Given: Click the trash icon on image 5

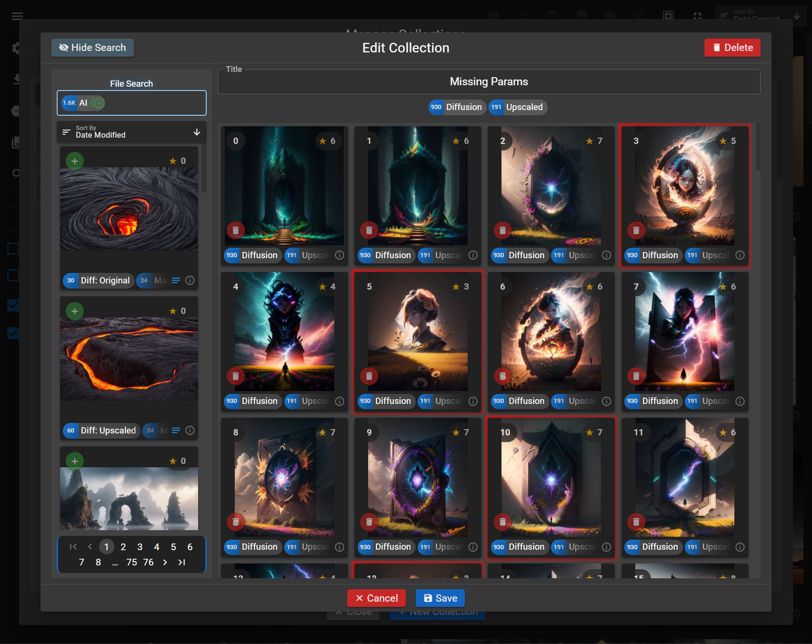Looking at the screenshot, I should tap(369, 376).
